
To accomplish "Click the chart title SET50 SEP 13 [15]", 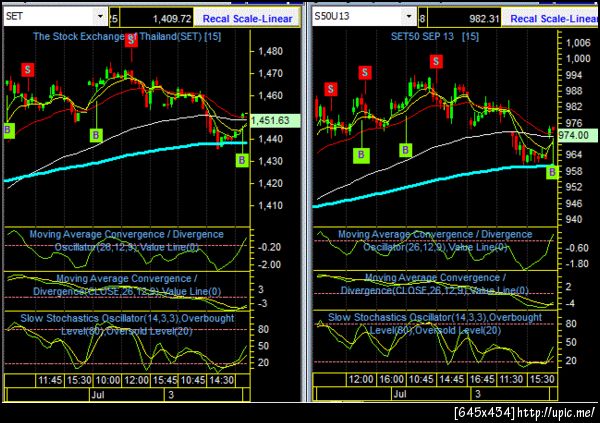I will (434, 37).
